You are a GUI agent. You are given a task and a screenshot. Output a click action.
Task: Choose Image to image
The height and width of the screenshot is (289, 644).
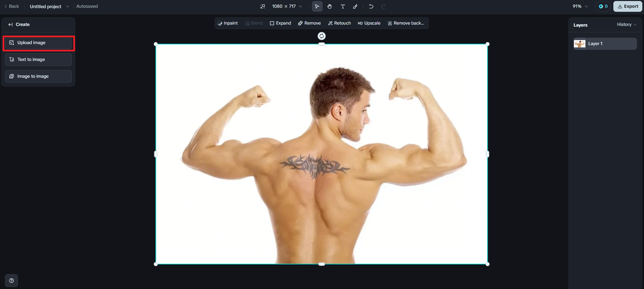[38, 76]
